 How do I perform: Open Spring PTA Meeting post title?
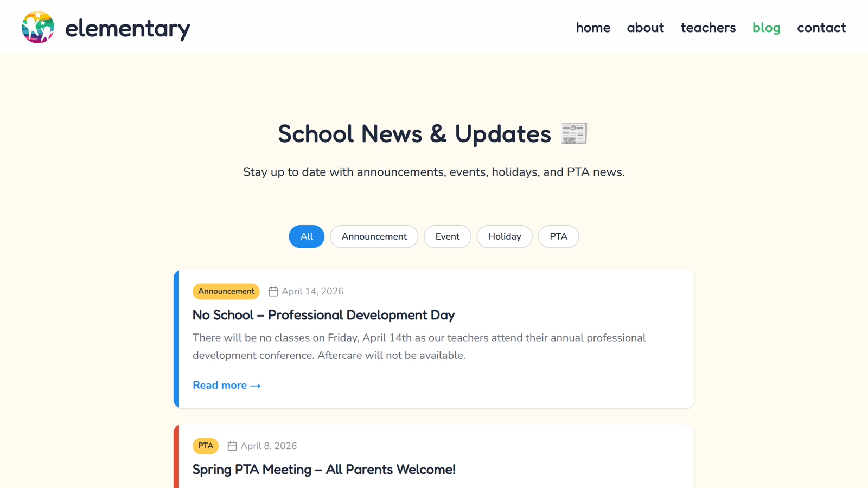[324, 470]
